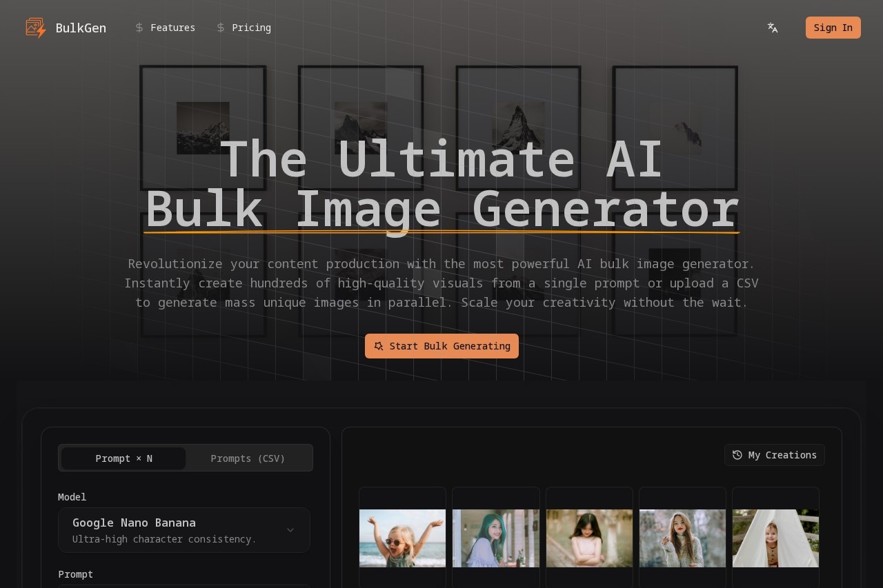The image size is (883, 588).
Task: Click the Sign In button
Action: coord(833,28)
